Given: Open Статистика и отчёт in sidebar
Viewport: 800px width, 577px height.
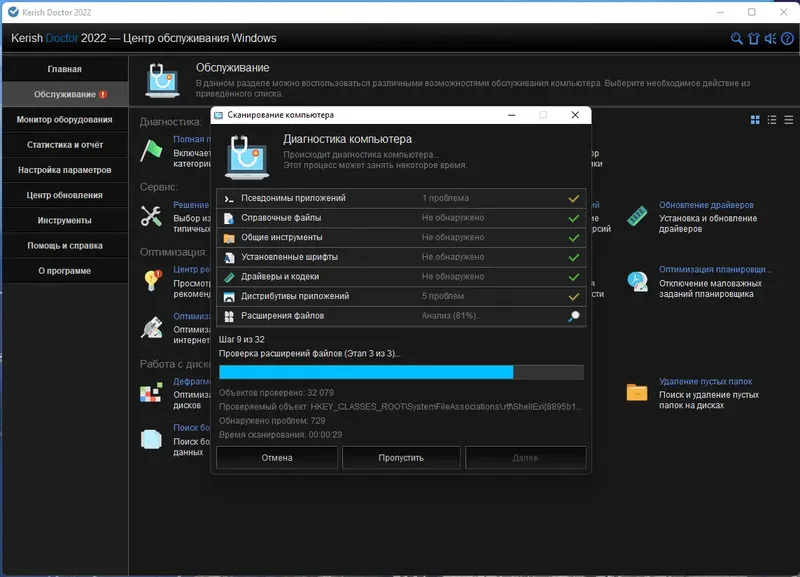Looking at the screenshot, I should (65, 145).
